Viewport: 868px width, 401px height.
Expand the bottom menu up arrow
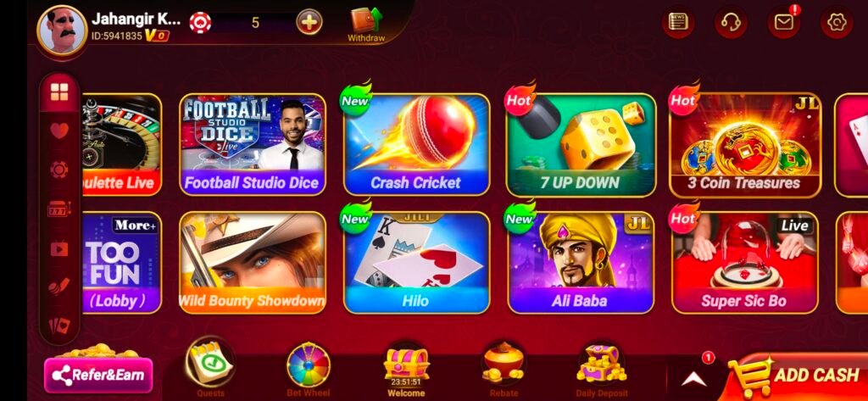(693, 378)
